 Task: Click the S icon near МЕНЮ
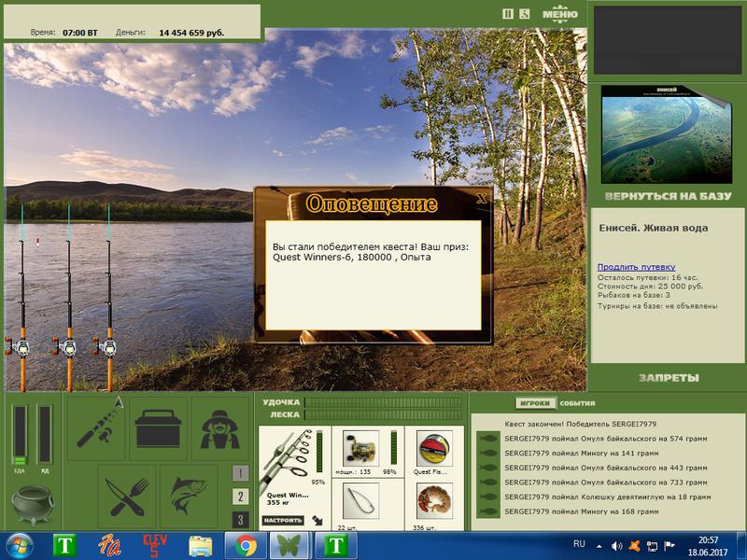[524, 14]
